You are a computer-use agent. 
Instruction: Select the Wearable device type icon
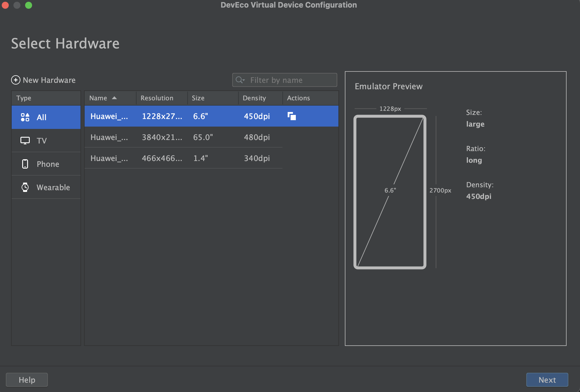(25, 187)
